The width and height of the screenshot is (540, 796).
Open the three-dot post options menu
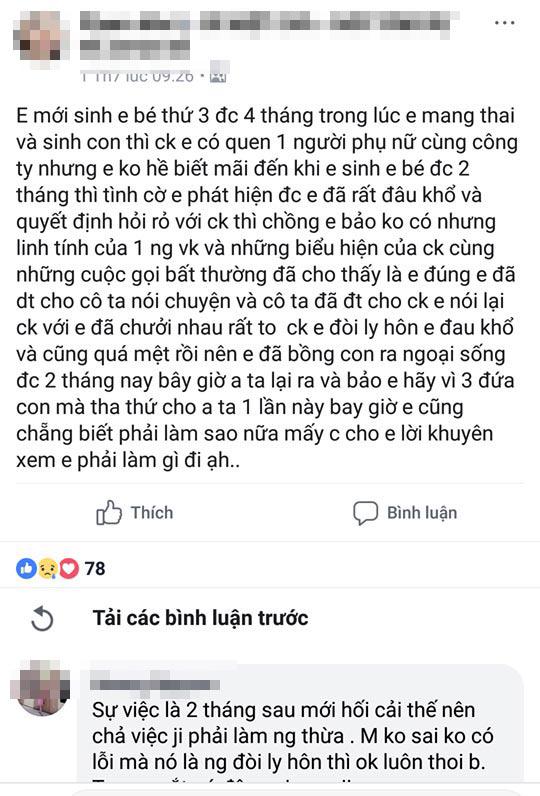coord(504,23)
